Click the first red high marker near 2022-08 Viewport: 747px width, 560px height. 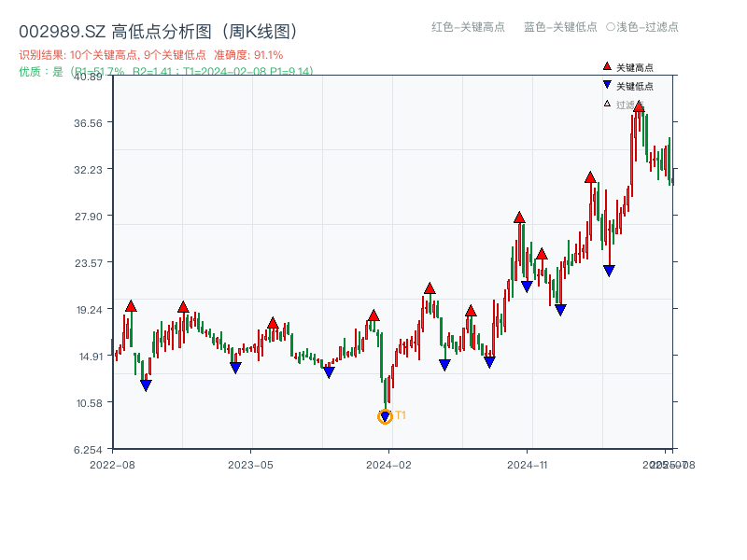(131, 306)
